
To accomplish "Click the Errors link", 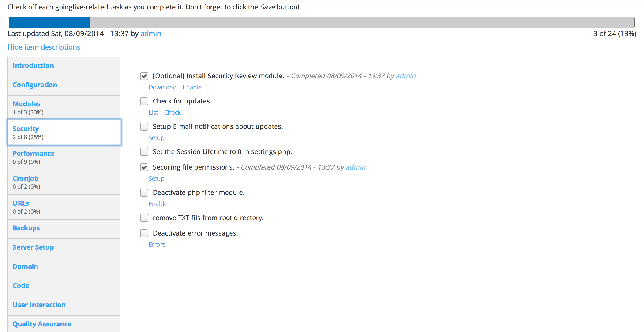I will [x=157, y=245].
